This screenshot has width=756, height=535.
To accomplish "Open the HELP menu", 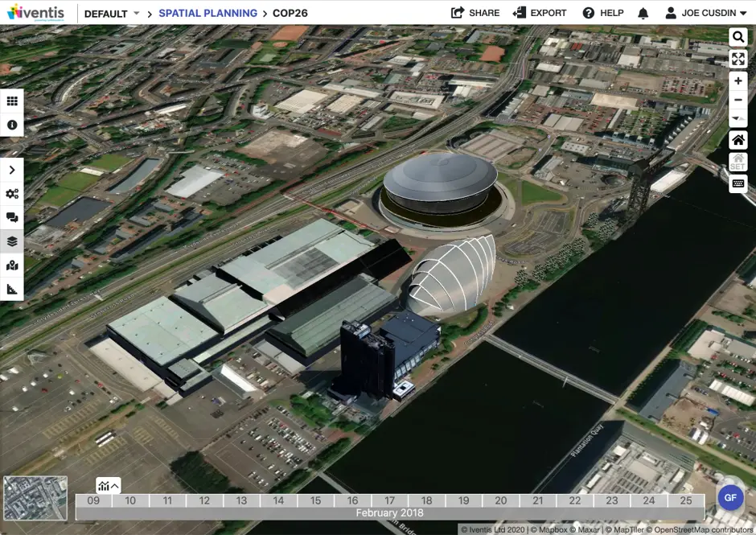I will [603, 13].
